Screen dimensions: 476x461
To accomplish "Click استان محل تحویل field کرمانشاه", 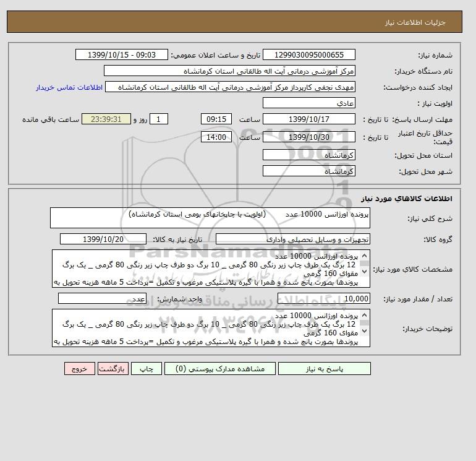I will (308, 155).
